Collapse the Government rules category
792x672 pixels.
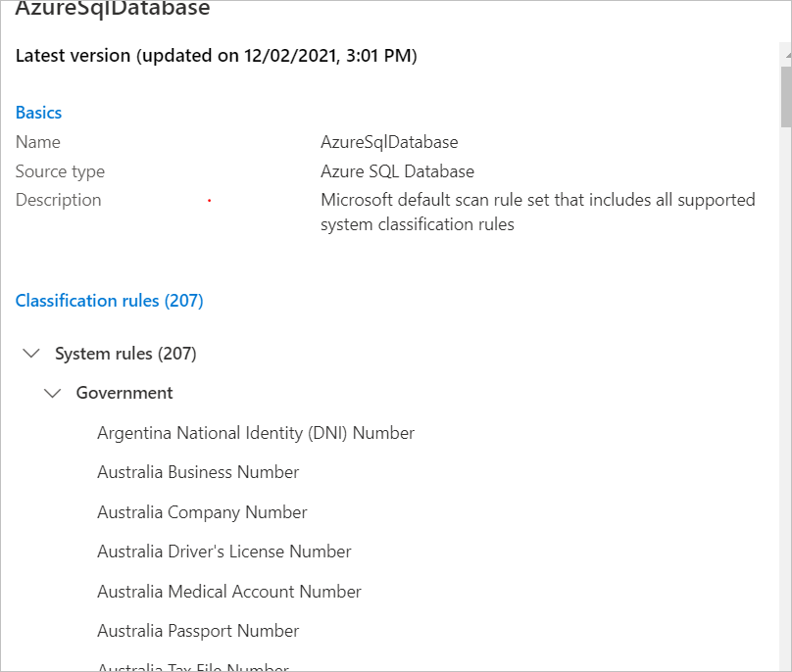(x=53, y=393)
